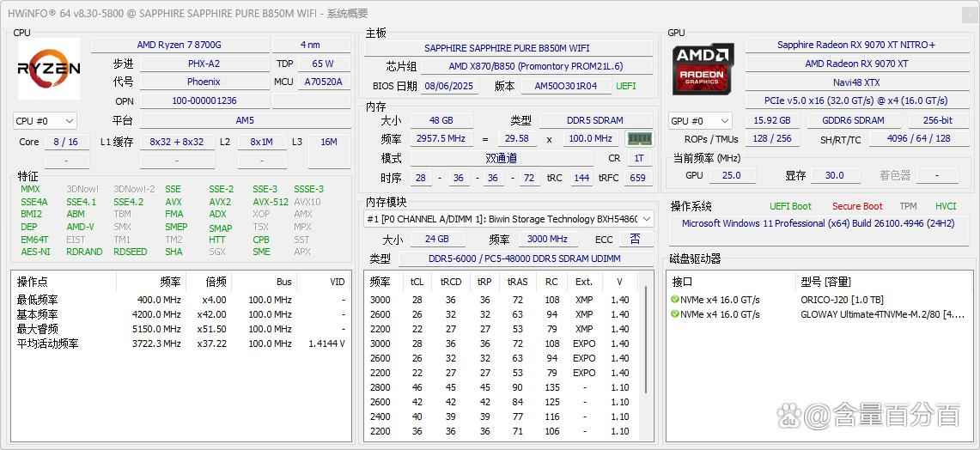Click the 256-bit bus width value

pos(938,120)
